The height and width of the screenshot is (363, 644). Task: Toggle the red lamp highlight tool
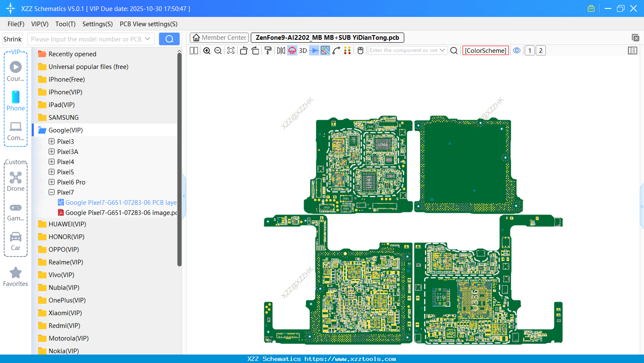click(x=292, y=50)
